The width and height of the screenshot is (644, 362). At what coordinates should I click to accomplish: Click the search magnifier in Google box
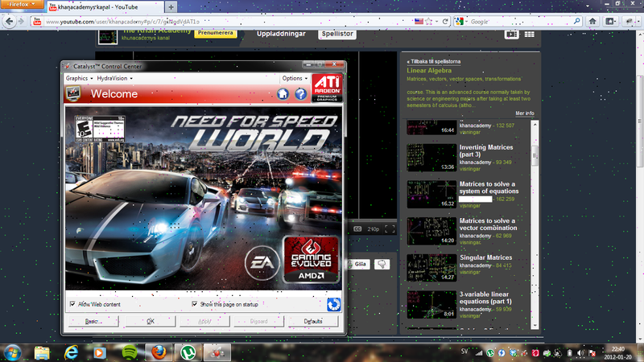577,21
